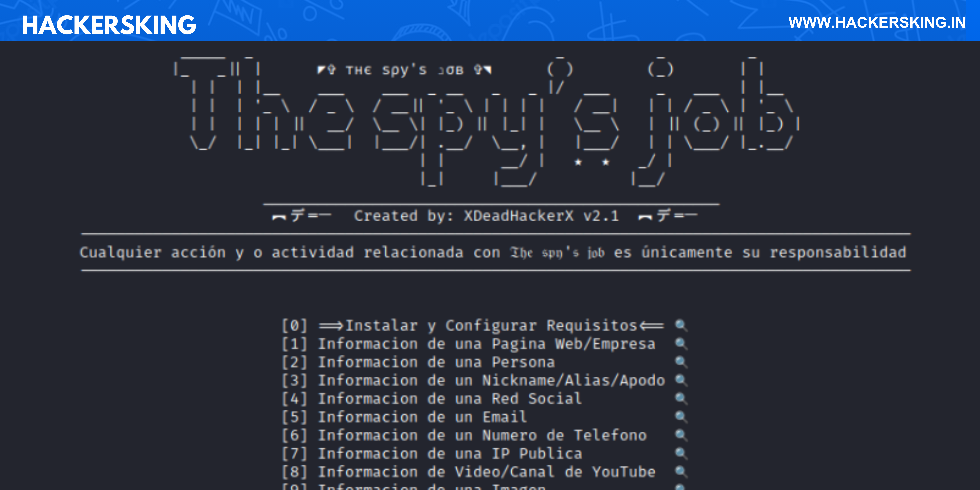This screenshot has width=980, height=490.
Task: Click the Created by XDeadHackerX v2.1 text
Action: click(486, 216)
